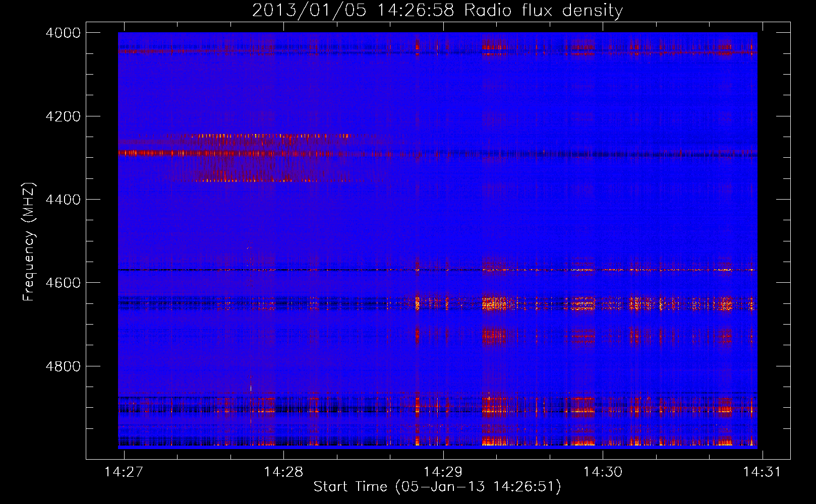The image size is (816, 504).
Task: Click the 14:29 time axis label
Action: pos(443,472)
